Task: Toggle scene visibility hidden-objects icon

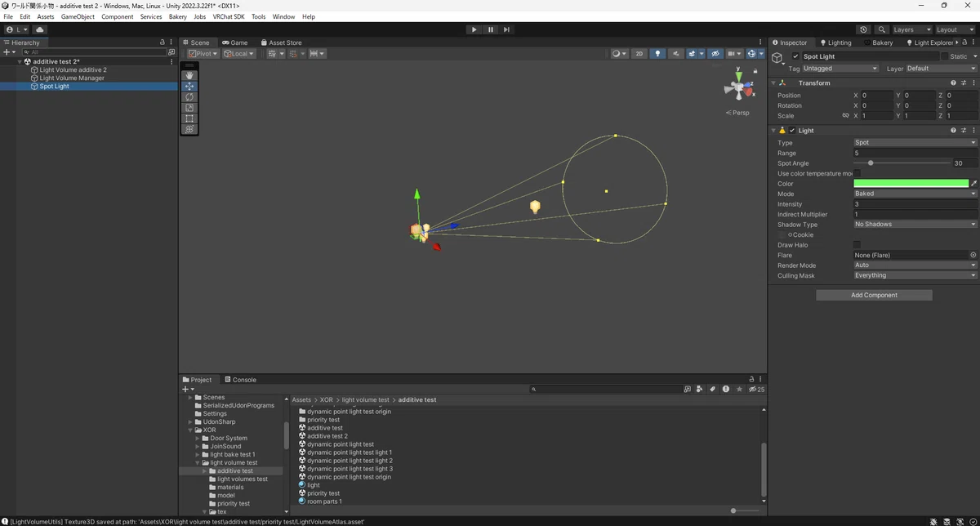Action: tap(715, 54)
